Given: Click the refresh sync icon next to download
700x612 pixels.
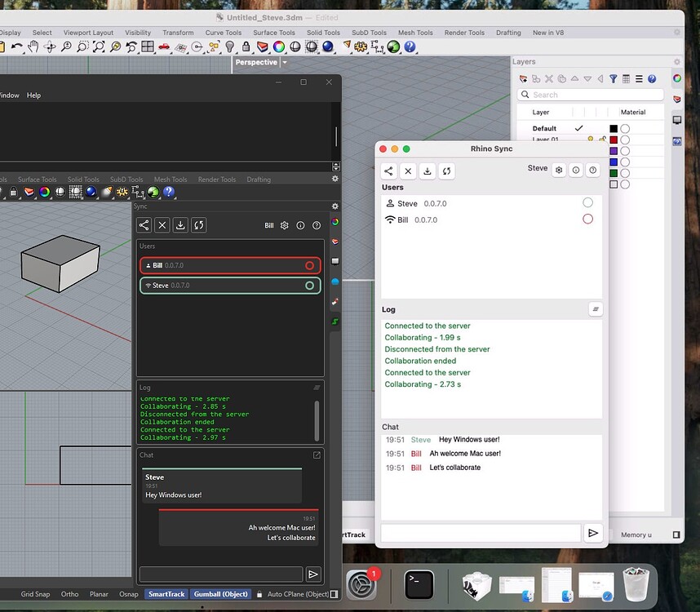Looking at the screenshot, I should (446, 171).
